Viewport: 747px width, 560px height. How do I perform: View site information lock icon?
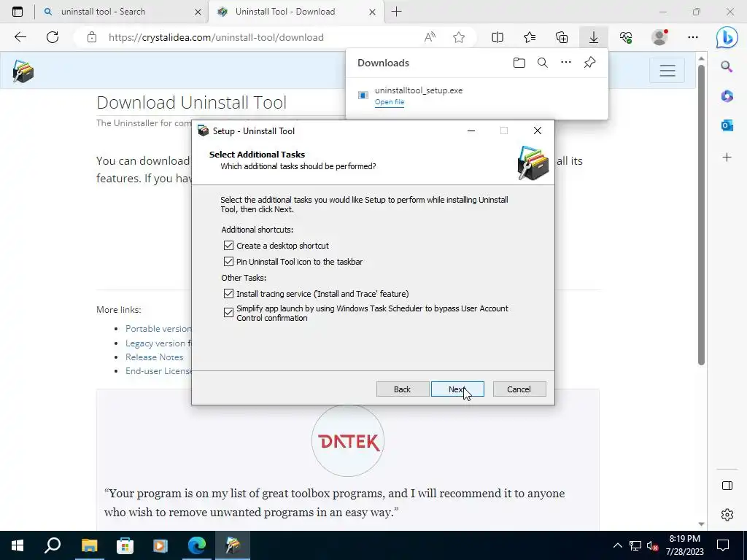(x=92, y=37)
